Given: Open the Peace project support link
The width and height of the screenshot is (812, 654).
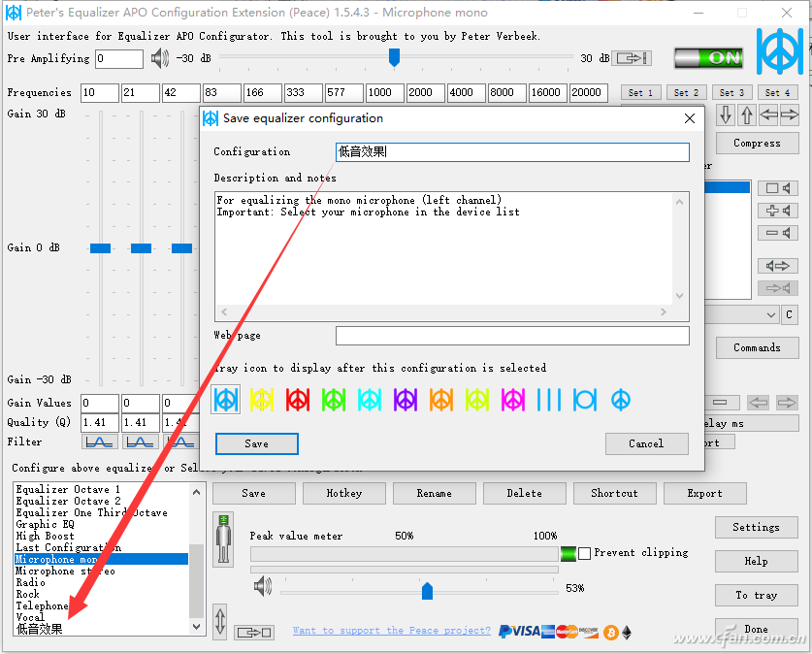Looking at the screenshot, I should (x=392, y=630).
